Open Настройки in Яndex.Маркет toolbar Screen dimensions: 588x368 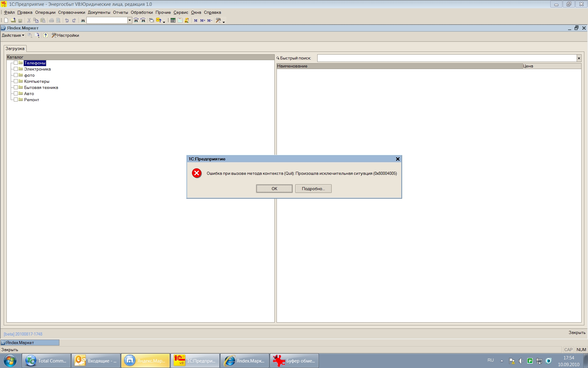(65, 35)
